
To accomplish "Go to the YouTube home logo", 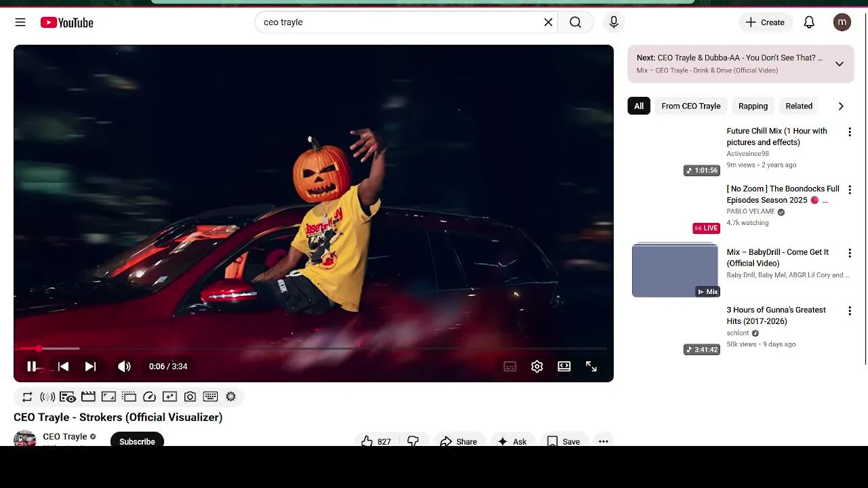I will coord(66,22).
